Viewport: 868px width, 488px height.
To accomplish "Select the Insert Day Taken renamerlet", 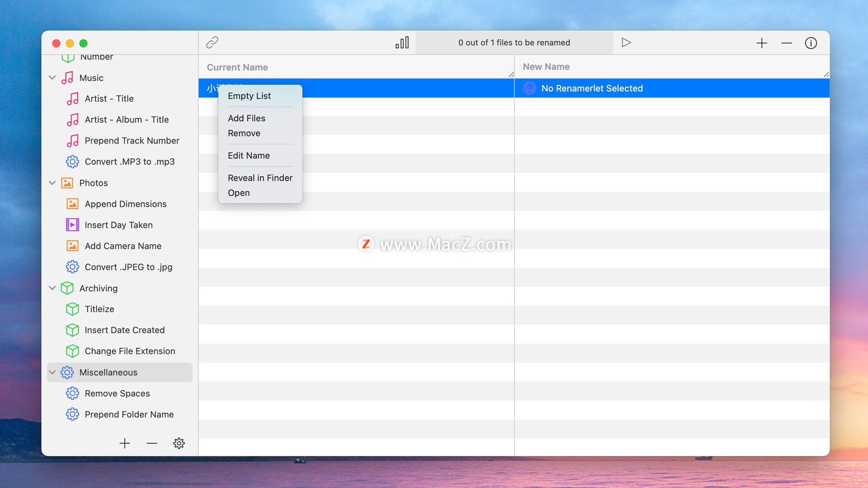I will 118,225.
